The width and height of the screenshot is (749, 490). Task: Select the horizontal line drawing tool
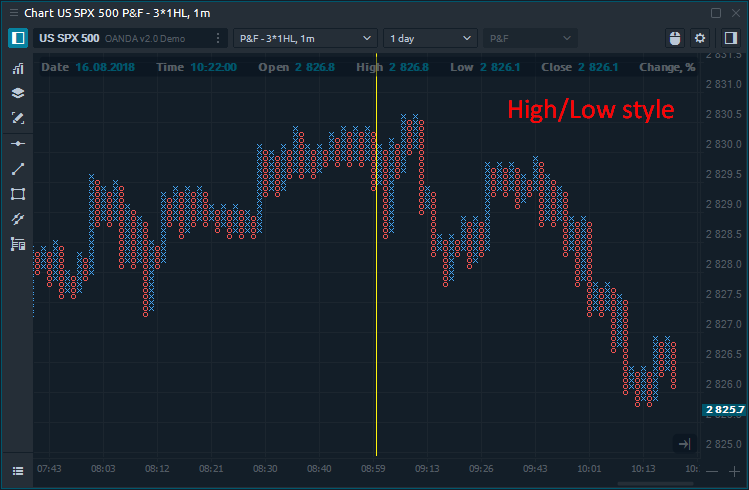pos(17,144)
